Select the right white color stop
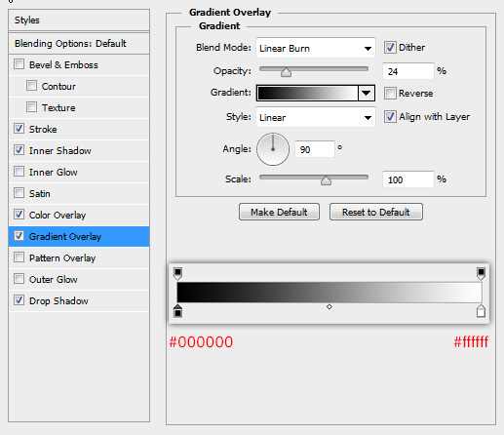The width and height of the screenshot is (504, 435). [x=481, y=311]
